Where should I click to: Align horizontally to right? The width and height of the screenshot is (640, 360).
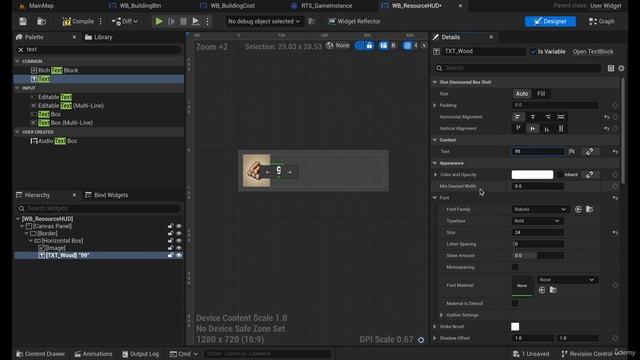(x=547, y=117)
